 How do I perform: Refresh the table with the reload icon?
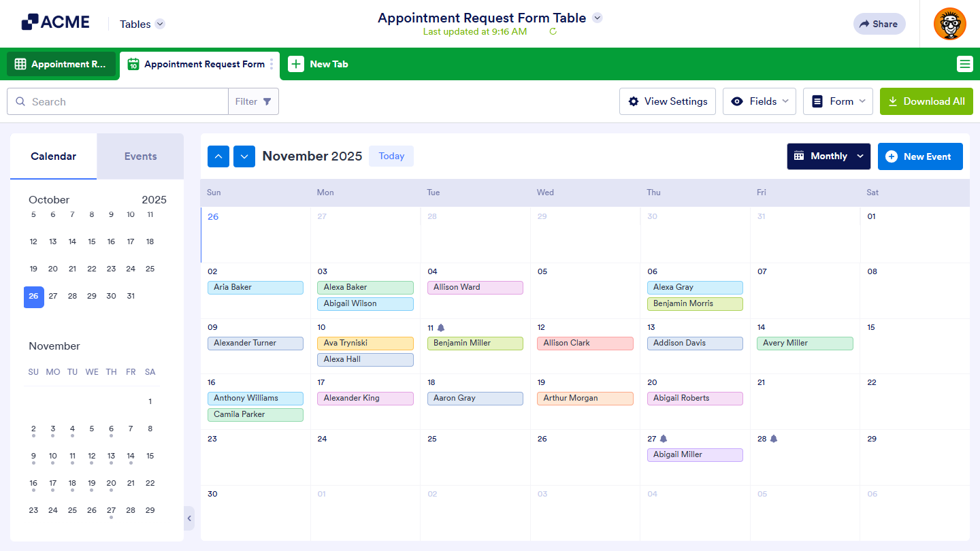553,31
